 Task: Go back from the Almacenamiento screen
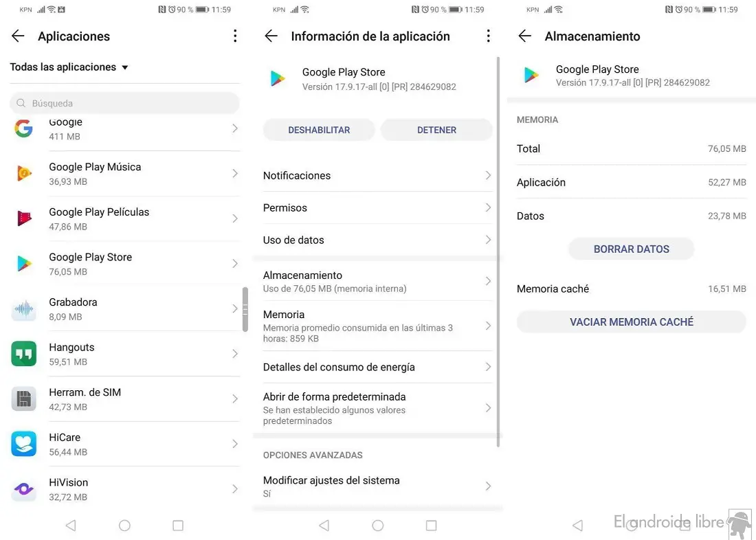[524, 36]
